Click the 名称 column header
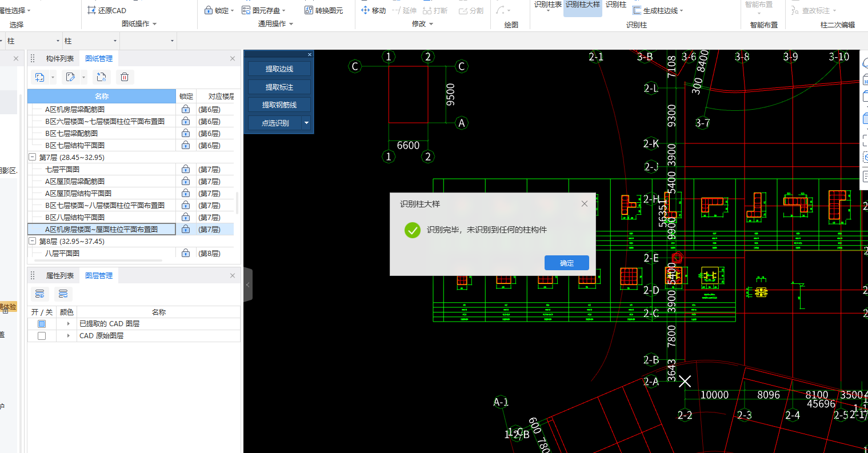The image size is (868, 453). click(102, 96)
